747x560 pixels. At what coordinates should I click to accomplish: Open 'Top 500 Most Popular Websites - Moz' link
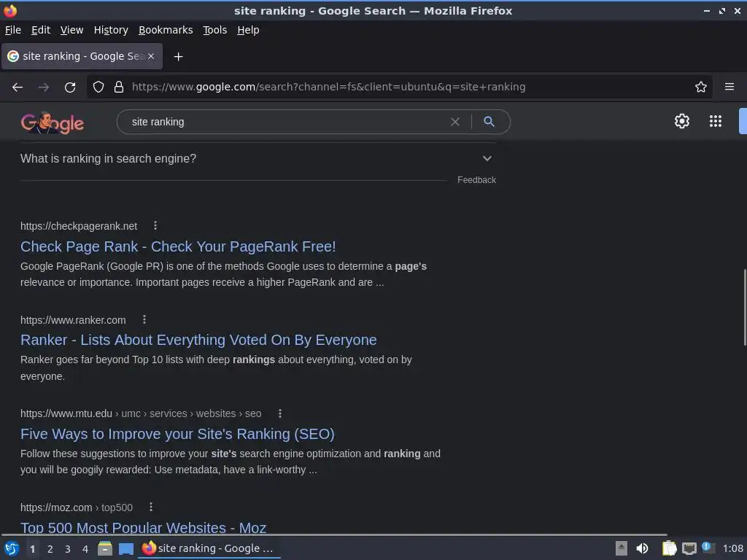(144, 528)
